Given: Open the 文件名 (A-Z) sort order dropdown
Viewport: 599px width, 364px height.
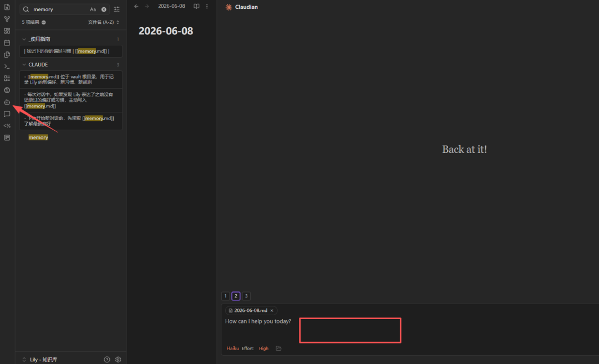Looking at the screenshot, I should [x=104, y=22].
